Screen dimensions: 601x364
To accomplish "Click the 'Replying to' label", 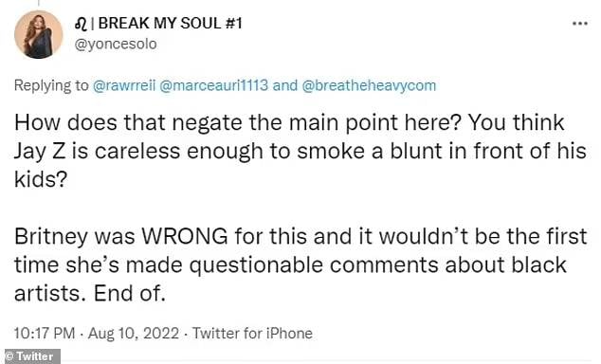I will pos(51,85).
